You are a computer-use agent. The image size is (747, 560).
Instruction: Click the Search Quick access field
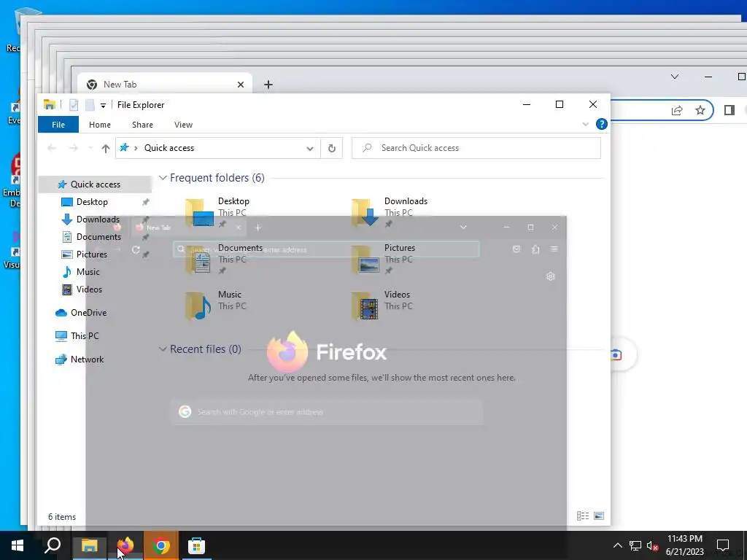[476, 148]
